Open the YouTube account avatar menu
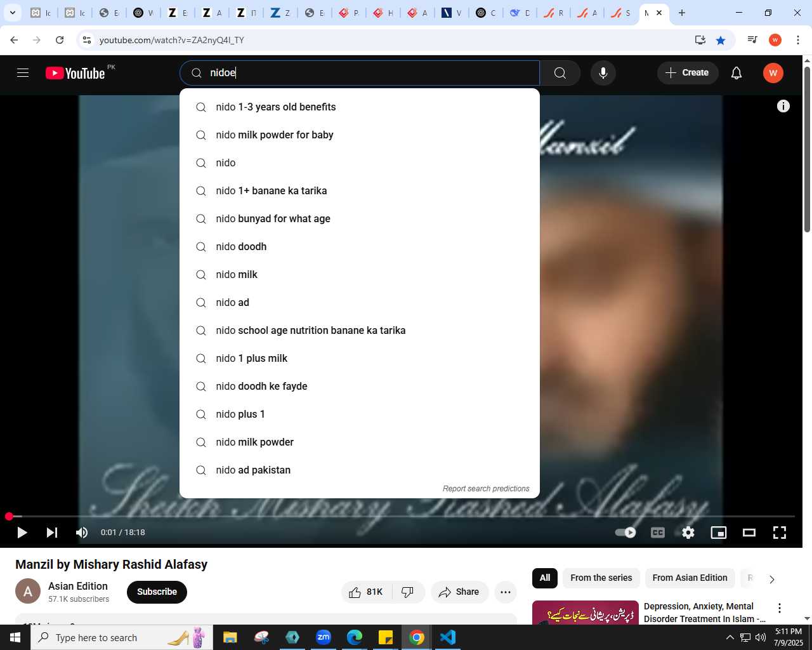Screen dimensions: 812x650 click(x=773, y=73)
